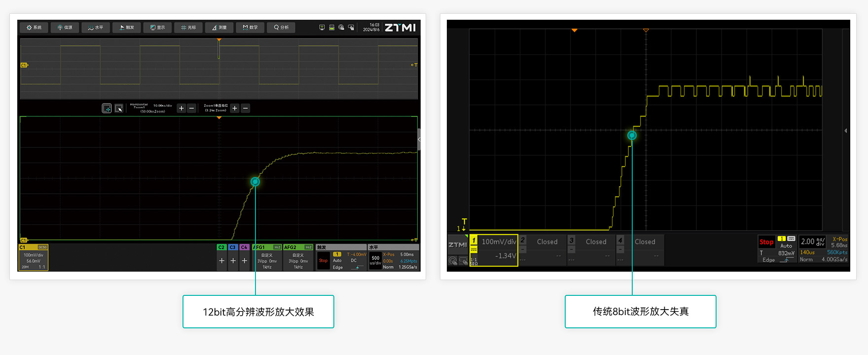Enable channel C2 with its plus button
Image resolution: width=868 pixels, height=355 pixels.
coord(221,261)
